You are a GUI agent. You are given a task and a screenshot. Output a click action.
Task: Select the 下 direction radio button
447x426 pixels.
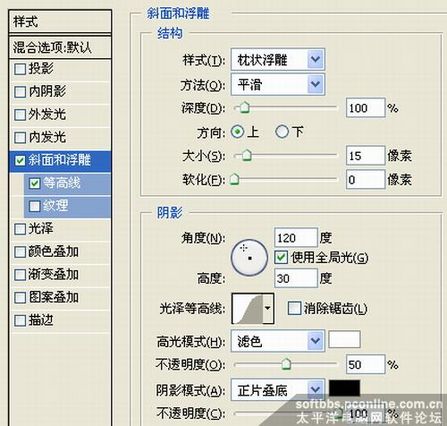point(282,132)
